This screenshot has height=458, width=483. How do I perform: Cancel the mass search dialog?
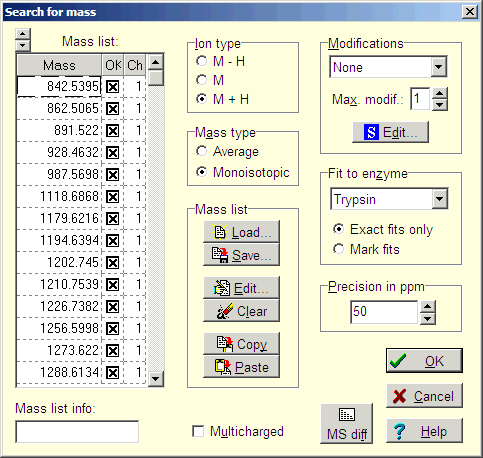point(424,396)
